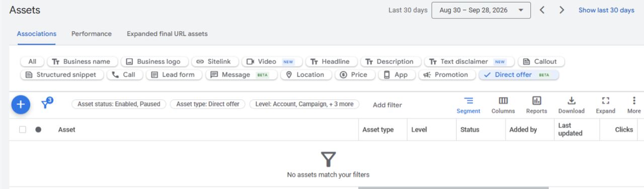This screenshot has width=644, height=189.
Task: Filter by Location assets
Action: coord(306,75)
